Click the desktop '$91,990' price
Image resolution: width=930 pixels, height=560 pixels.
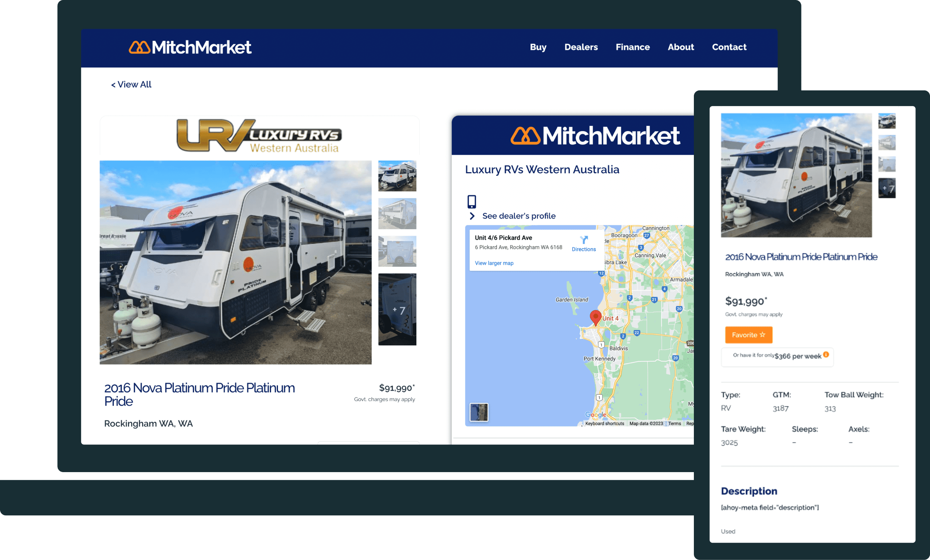point(396,388)
